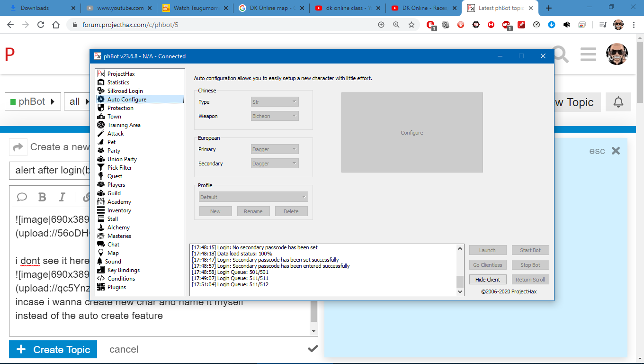Open the Pick Filter funnel icon

click(100, 168)
